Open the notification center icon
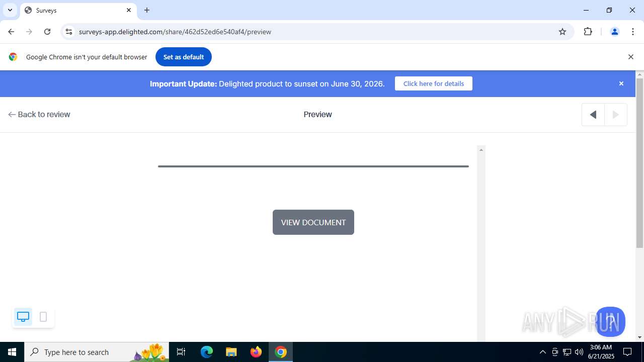The image size is (644, 362). [628, 352]
